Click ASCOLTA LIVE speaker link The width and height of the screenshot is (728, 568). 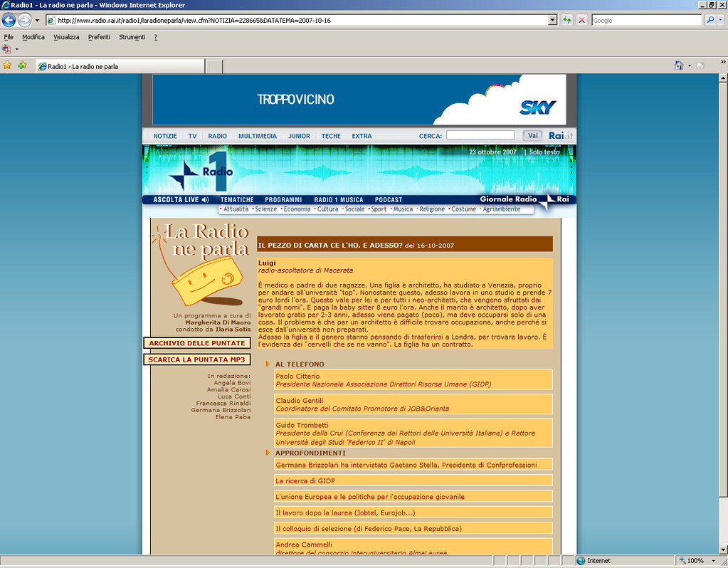[181, 200]
